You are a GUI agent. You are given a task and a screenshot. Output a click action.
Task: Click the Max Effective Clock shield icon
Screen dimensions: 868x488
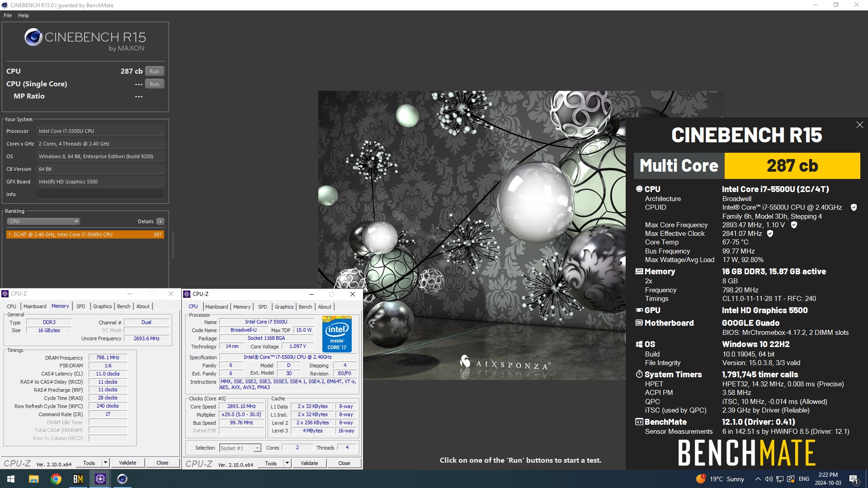point(770,234)
